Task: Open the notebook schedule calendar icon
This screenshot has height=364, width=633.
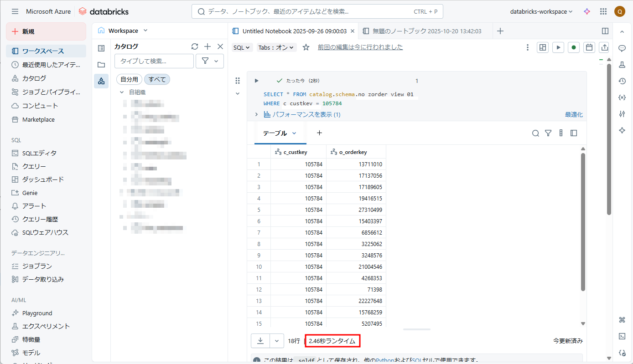Action: 589,47
